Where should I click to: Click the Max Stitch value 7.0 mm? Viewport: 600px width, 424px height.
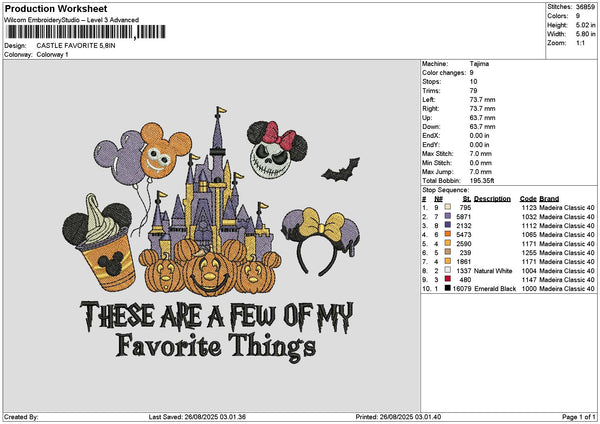[x=481, y=154]
